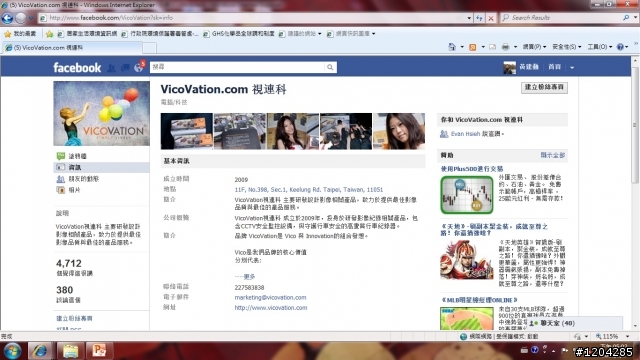Open the Keelung Rd. Taipei address link
Image resolution: width=640 pixels, height=360 pixels.
[x=309, y=190]
